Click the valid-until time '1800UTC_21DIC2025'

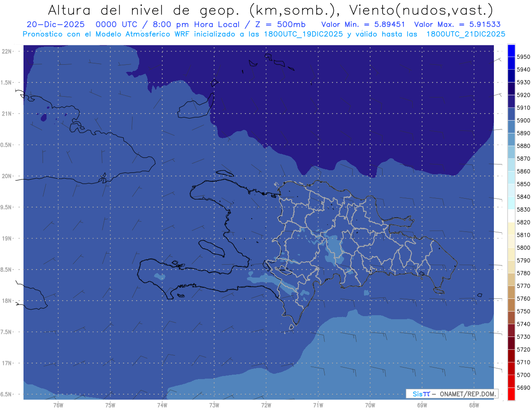[465, 34]
